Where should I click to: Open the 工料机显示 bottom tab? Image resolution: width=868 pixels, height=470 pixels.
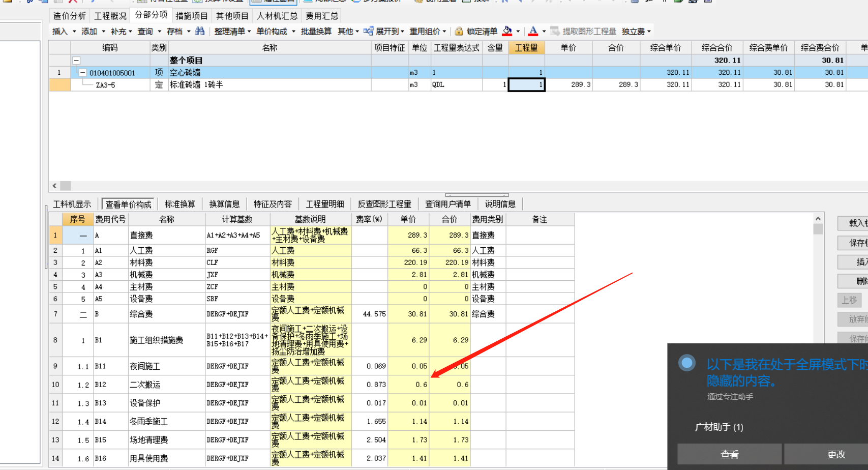coord(72,204)
